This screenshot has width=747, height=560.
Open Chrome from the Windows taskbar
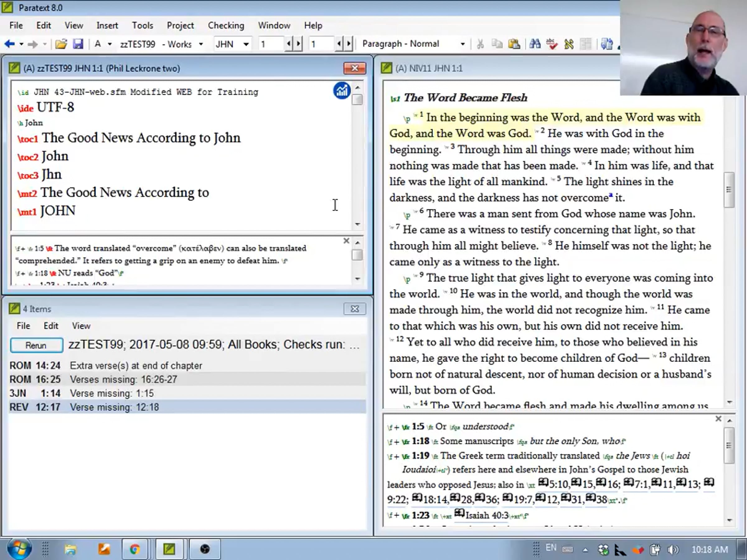pos(135,549)
